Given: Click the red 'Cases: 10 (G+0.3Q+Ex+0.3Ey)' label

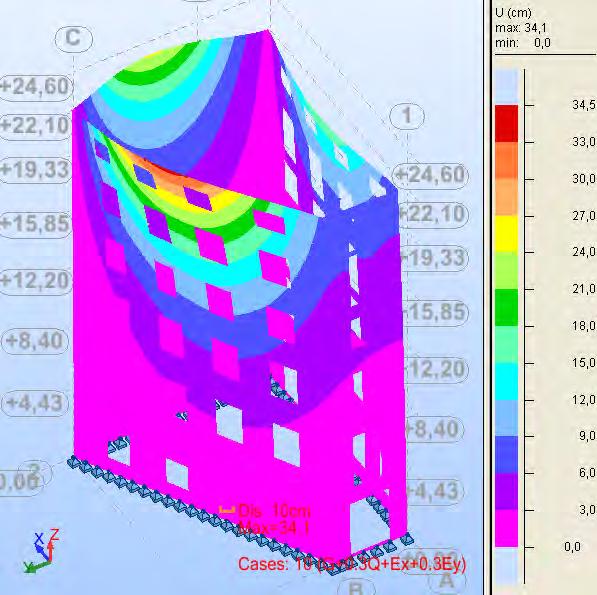Looking at the screenshot, I should click(x=352, y=564).
